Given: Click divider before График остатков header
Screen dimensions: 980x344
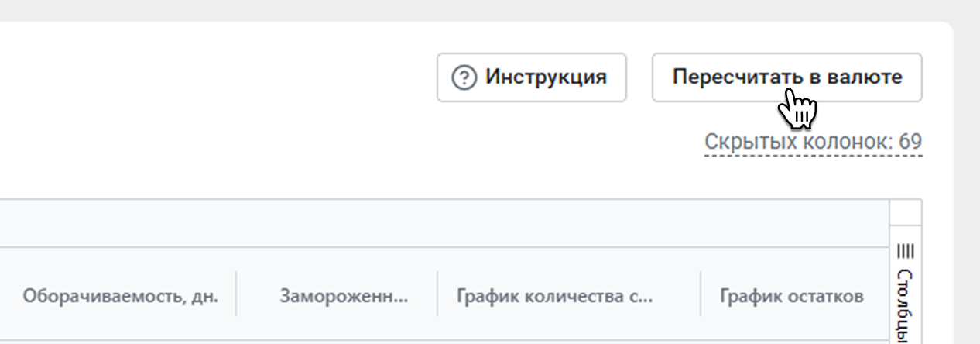Looking at the screenshot, I should (701, 294).
